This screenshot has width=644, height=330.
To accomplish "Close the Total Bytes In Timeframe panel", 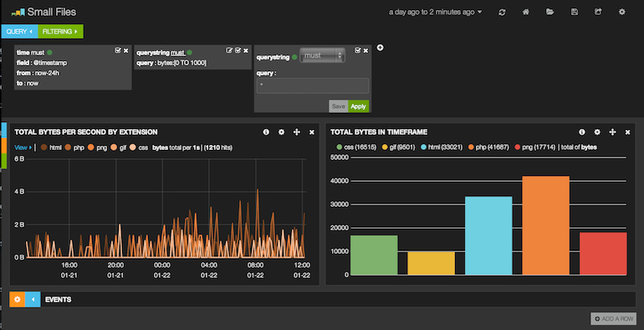I will [x=627, y=132].
